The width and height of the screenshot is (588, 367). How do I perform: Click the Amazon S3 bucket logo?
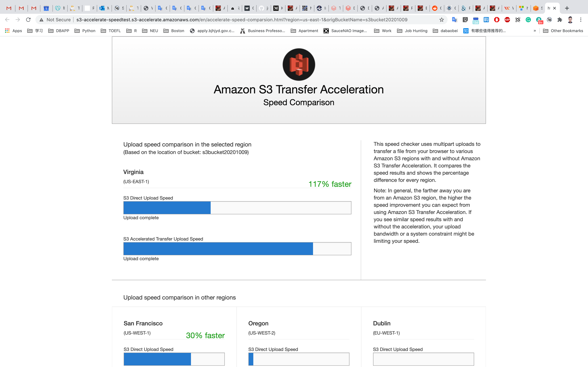299,65
